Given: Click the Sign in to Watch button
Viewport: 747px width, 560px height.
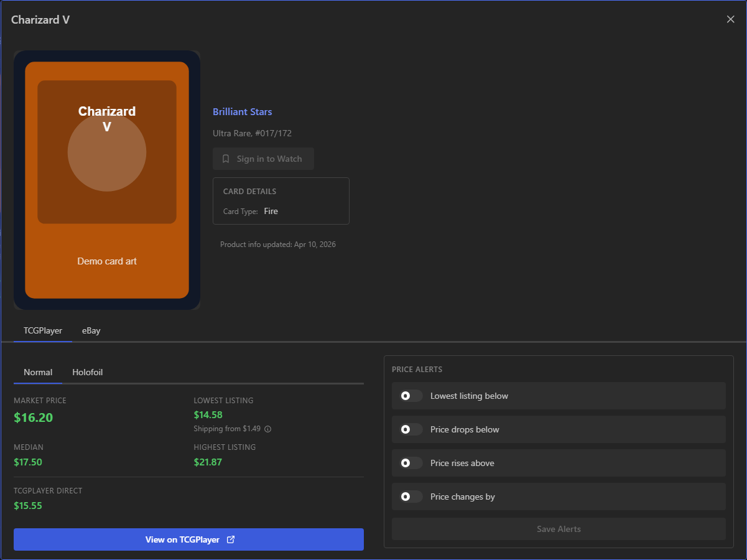Looking at the screenshot, I should pos(263,159).
